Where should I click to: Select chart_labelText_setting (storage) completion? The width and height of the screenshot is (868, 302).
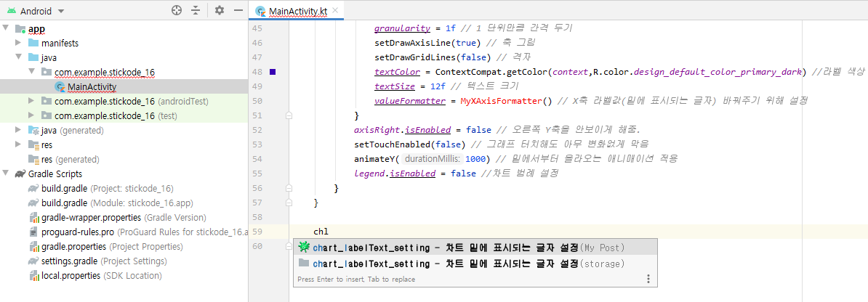pos(475,263)
